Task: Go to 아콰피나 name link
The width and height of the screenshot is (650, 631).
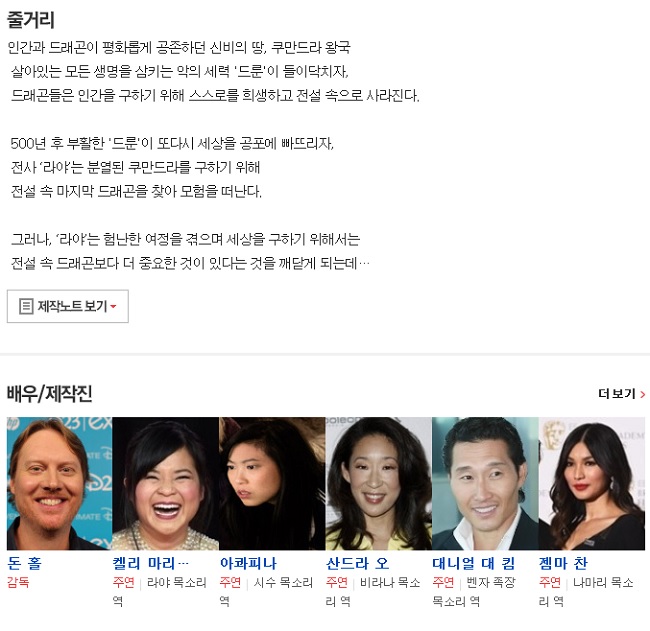Action: tap(248, 563)
